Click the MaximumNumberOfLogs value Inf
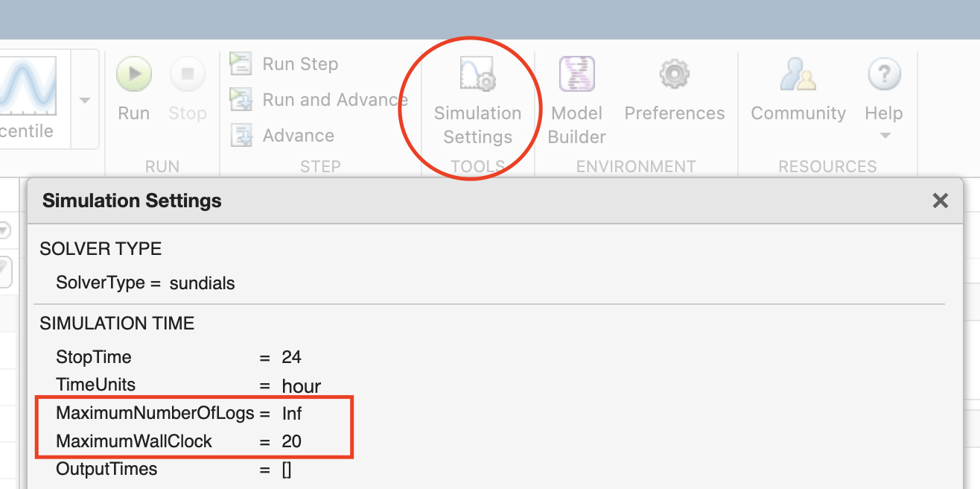The height and width of the screenshot is (489, 980). [292, 413]
